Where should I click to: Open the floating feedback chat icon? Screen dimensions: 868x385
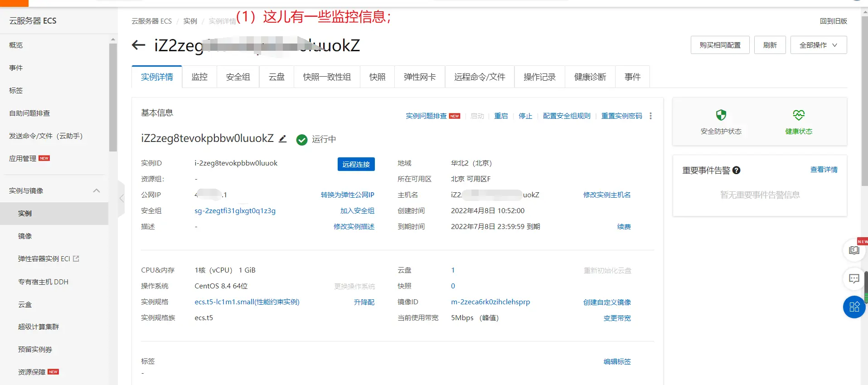point(854,278)
